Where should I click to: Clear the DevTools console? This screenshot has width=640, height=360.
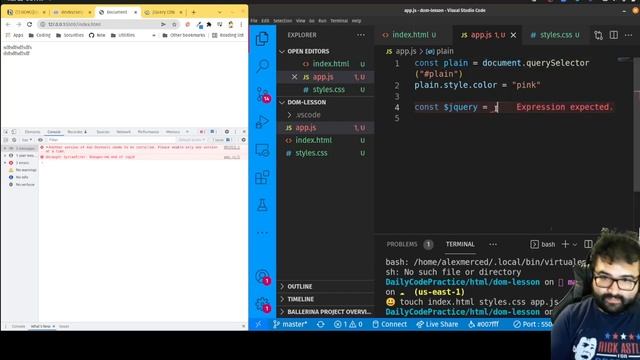[14, 140]
